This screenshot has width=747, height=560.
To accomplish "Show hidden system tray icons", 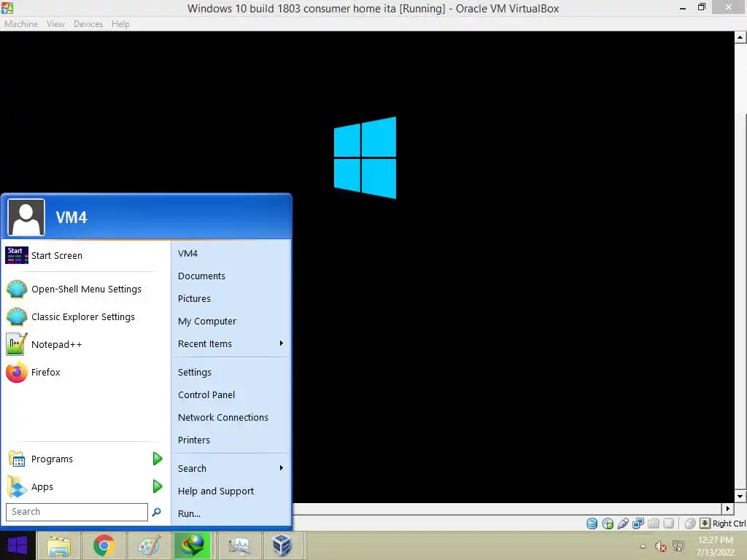I will 643,547.
